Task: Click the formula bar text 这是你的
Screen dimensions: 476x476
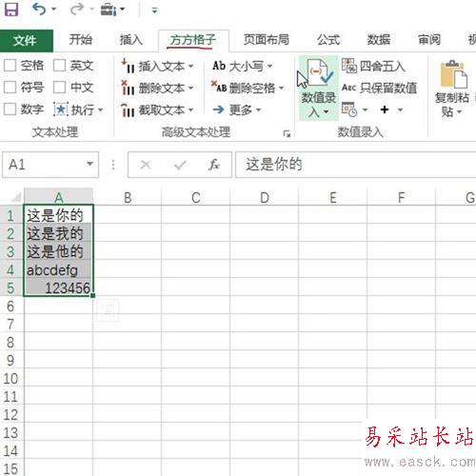Action: (x=274, y=165)
